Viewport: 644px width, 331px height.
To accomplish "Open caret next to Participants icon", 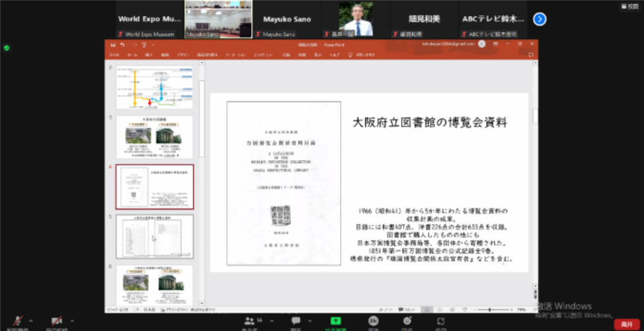I will point(272,321).
